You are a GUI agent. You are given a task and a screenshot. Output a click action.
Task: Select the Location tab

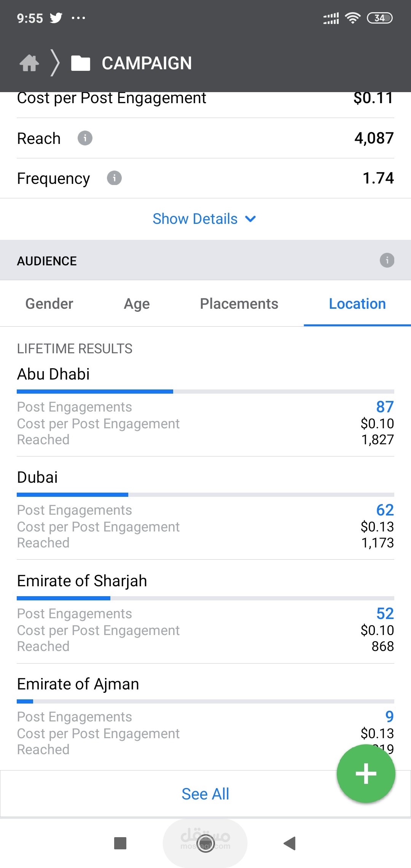tap(357, 304)
